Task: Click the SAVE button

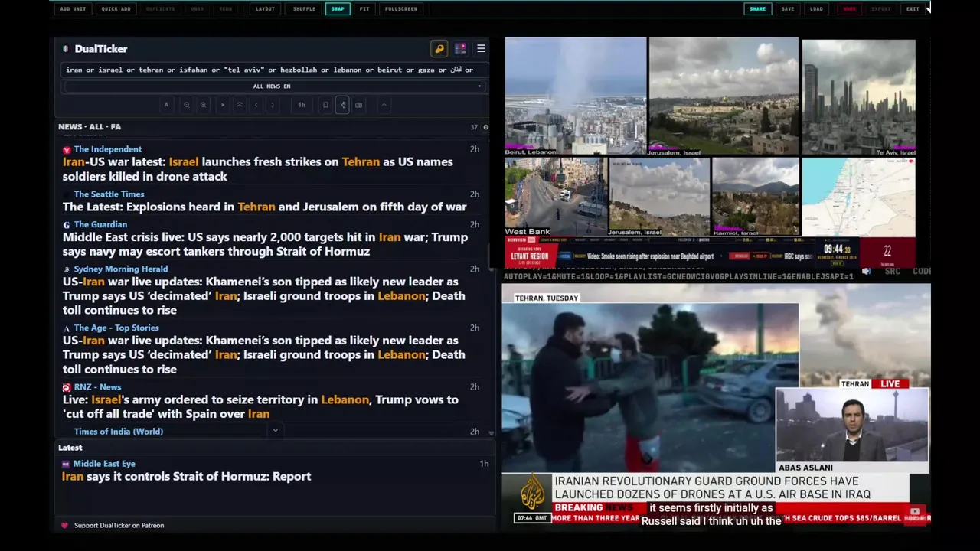Action: click(788, 9)
